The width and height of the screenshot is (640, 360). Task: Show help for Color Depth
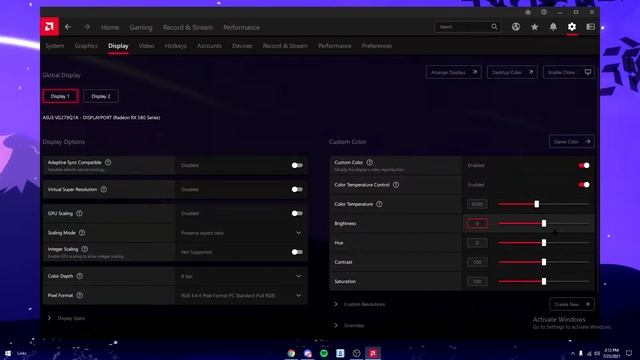80,276
